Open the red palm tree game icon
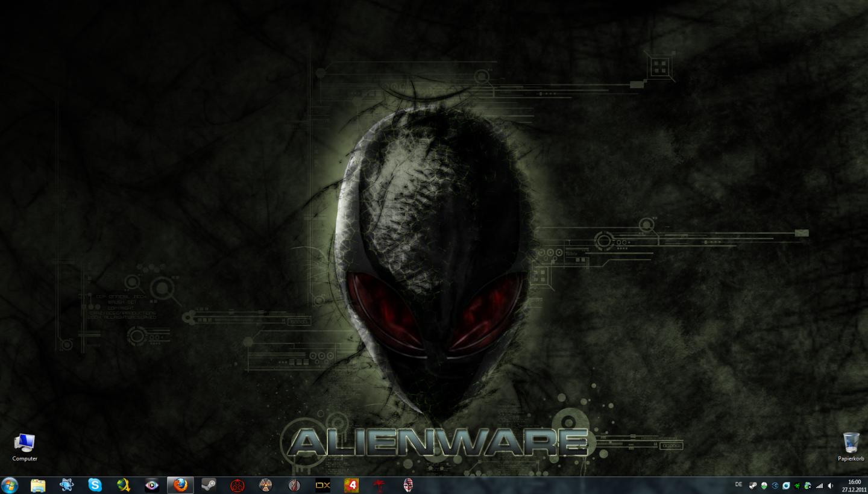Screen dimensions: 868x494 pyautogui.click(x=380, y=485)
